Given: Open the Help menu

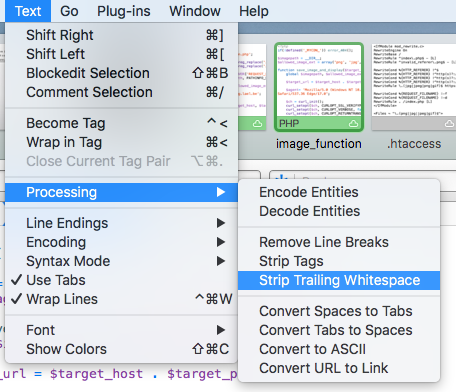Looking at the screenshot, I should (254, 11).
